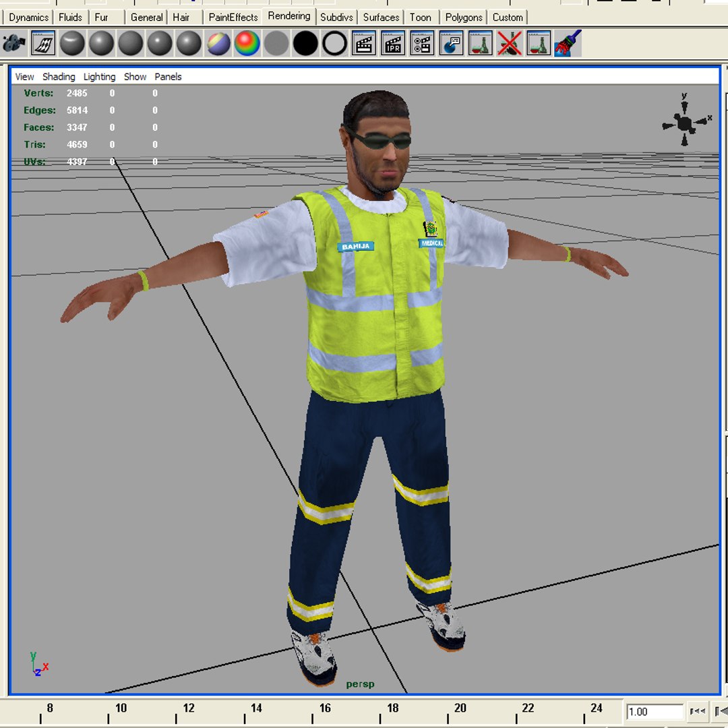Open the PaintEffects shelf tab

[x=233, y=18]
